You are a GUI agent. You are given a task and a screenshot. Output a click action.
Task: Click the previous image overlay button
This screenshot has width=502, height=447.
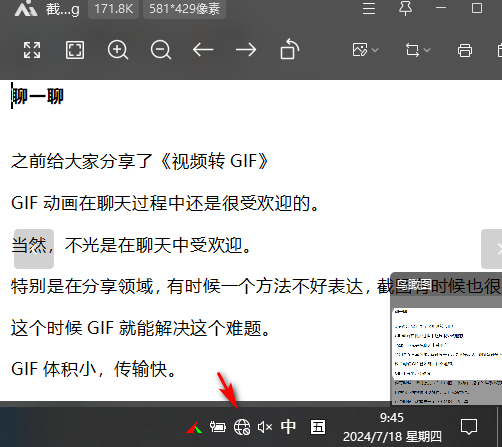(x=34, y=249)
